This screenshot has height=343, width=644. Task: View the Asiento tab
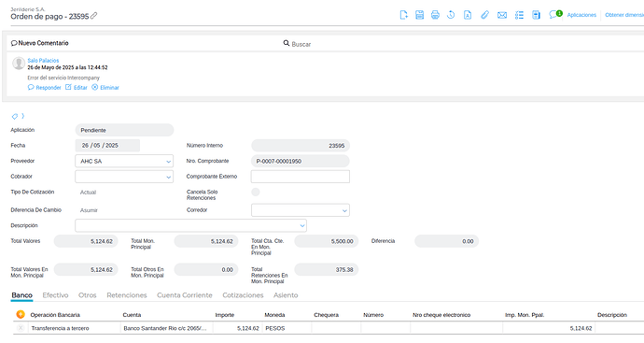(286, 295)
